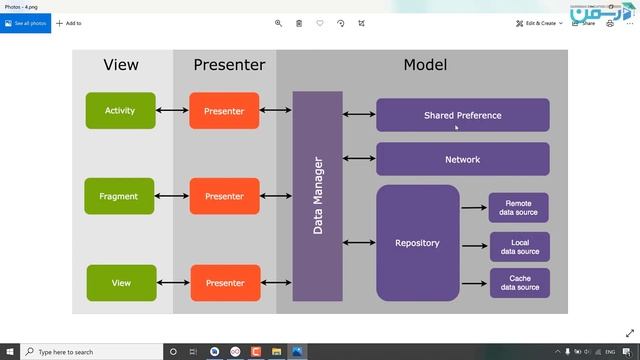Open Task View from the taskbar
This screenshot has width=640, height=360.
(193, 352)
